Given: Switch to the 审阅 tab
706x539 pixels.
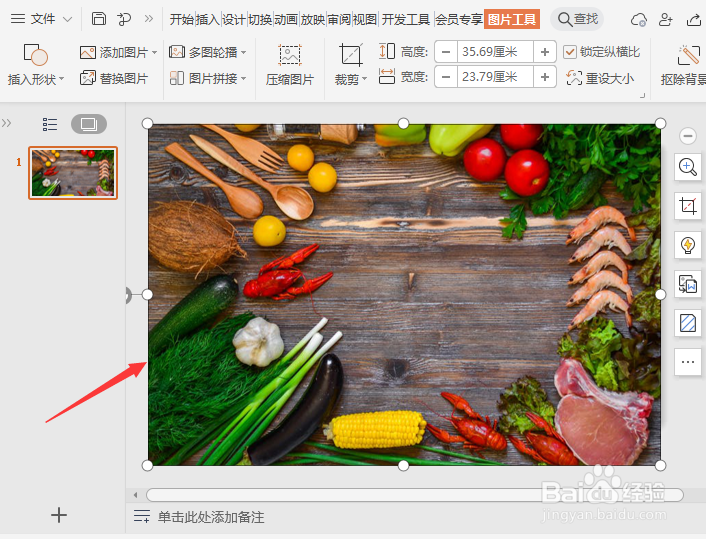Looking at the screenshot, I should [x=339, y=19].
